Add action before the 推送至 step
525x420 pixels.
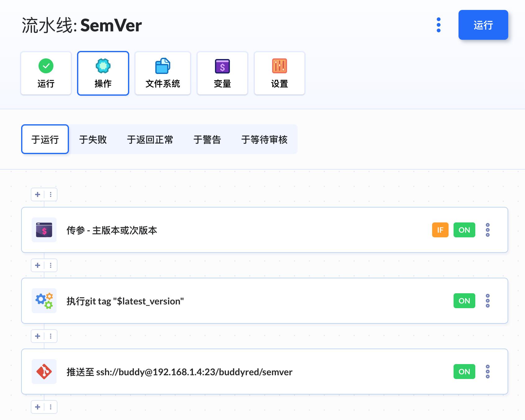click(38, 336)
